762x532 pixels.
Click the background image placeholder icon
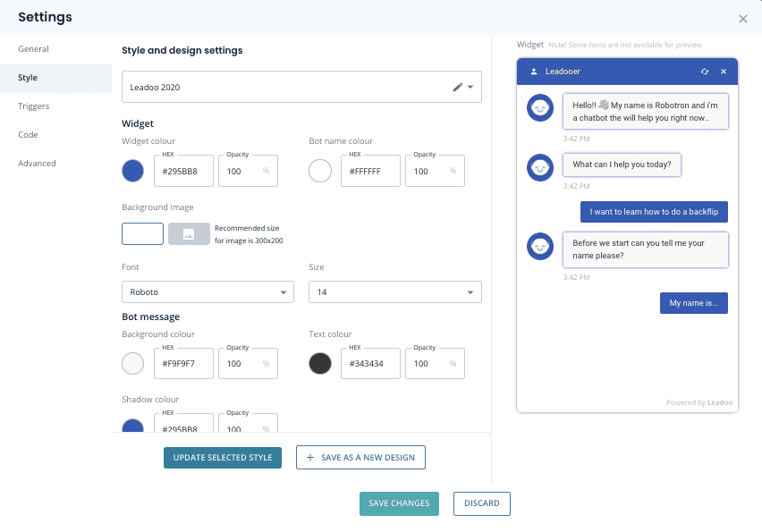click(x=189, y=234)
